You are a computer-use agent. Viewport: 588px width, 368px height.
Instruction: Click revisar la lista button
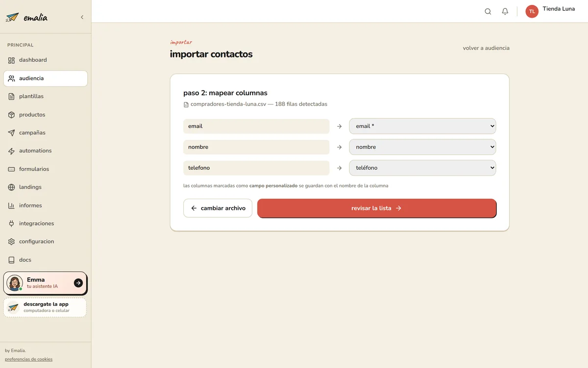pyautogui.click(x=377, y=208)
